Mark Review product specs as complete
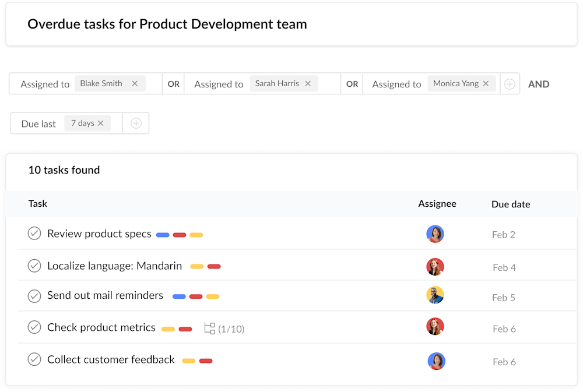 click(34, 234)
